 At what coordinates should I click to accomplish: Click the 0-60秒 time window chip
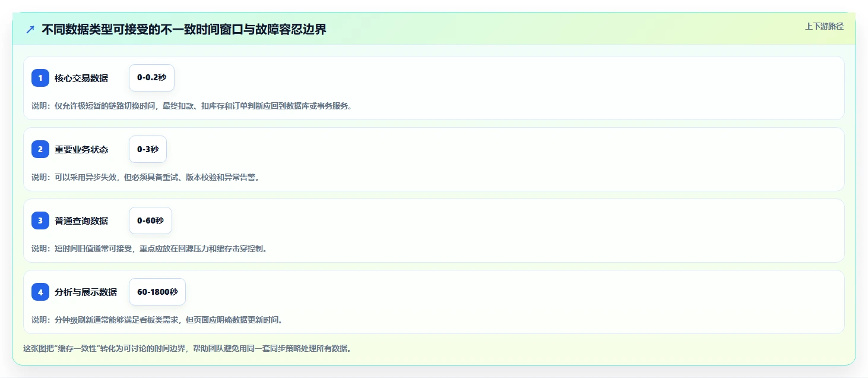pyautogui.click(x=150, y=220)
